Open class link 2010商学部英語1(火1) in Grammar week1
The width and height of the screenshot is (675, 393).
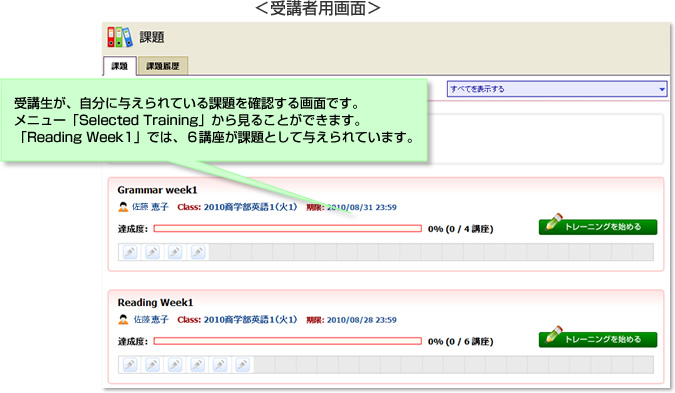250,207
